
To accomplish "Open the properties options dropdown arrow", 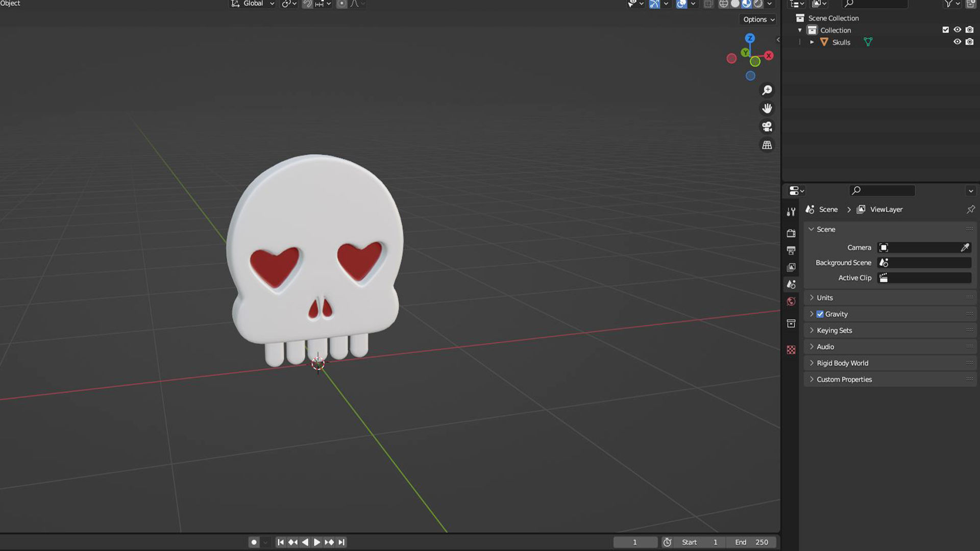I will tap(971, 191).
